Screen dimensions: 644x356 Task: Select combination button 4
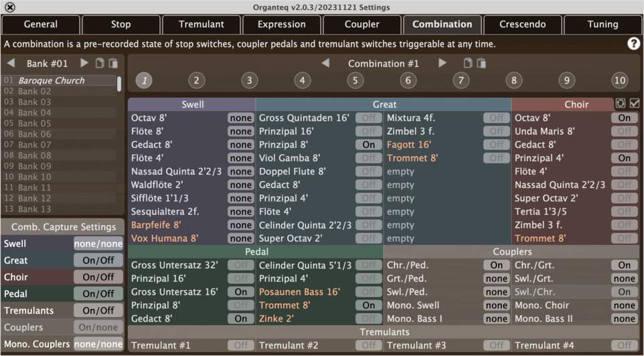tap(303, 80)
